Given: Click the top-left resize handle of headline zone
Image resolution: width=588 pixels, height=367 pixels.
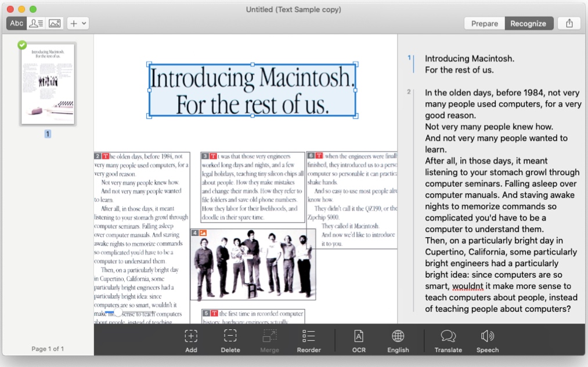Looking at the screenshot, I should tap(149, 64).
